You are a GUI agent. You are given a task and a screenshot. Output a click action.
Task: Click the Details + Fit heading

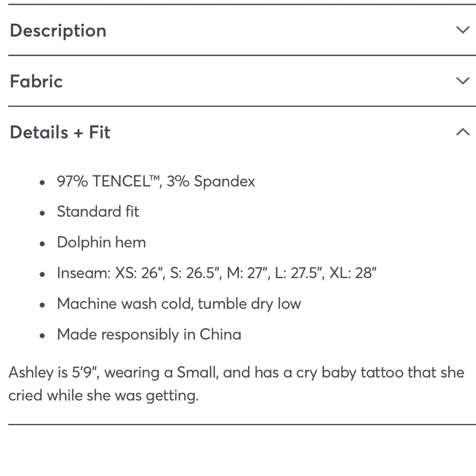(60, 132)
